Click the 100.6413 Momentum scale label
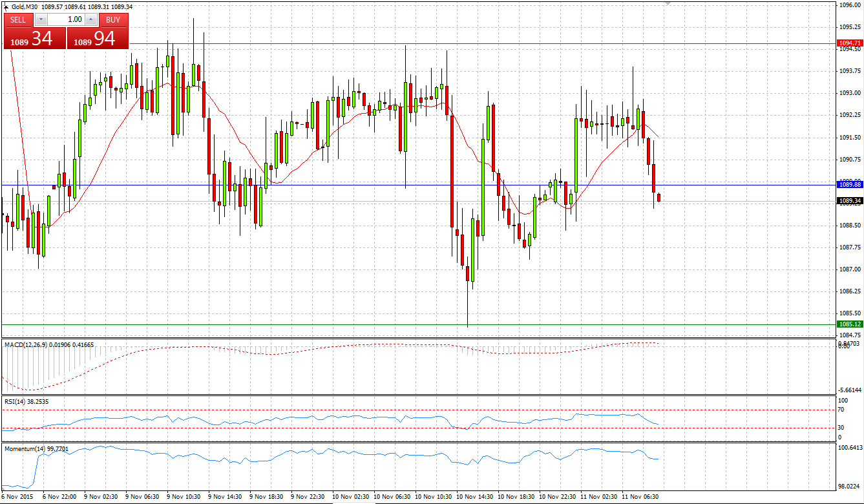 pos(849,447)
